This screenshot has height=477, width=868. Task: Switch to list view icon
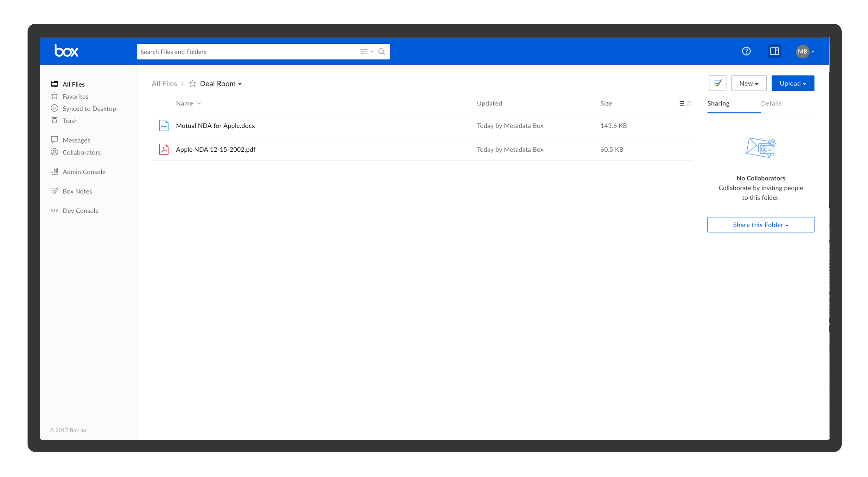[682, 104]
